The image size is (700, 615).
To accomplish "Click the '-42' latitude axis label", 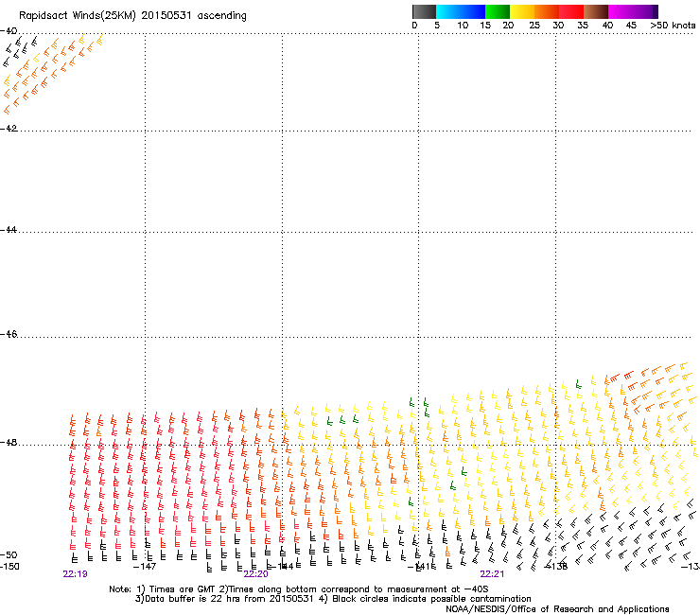I will pyautogui.click(x=9, y=129).
